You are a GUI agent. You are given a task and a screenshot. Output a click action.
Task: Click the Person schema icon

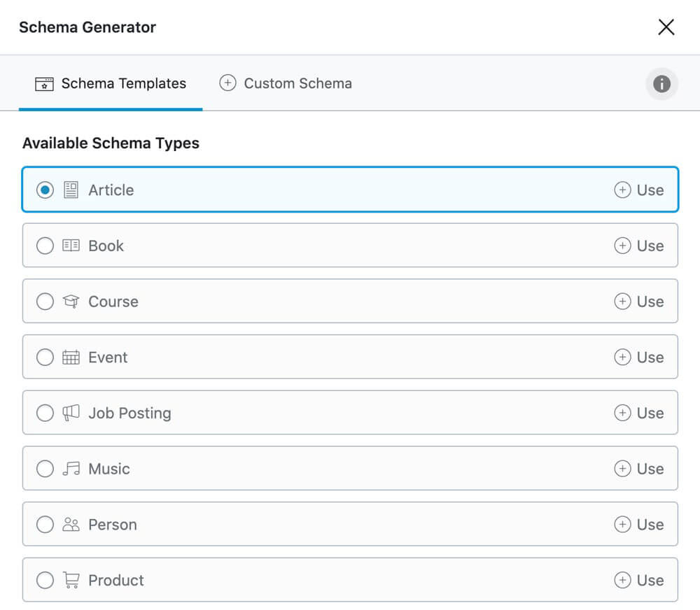coord(71,525)
